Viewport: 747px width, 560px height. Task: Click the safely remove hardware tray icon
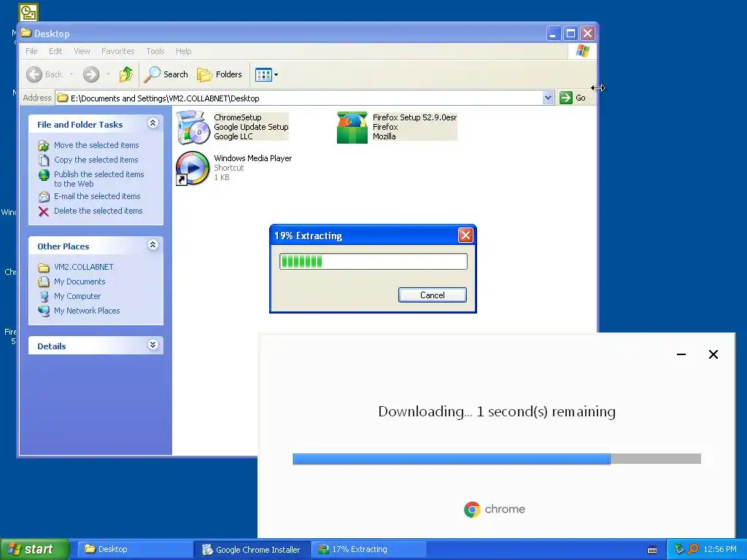click(680, 549)
